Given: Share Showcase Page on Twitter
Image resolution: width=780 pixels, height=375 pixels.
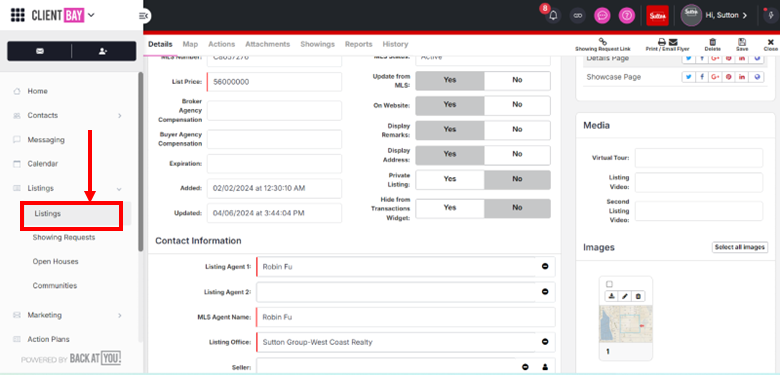Looking at the screenshot, I should pos(688,77).
